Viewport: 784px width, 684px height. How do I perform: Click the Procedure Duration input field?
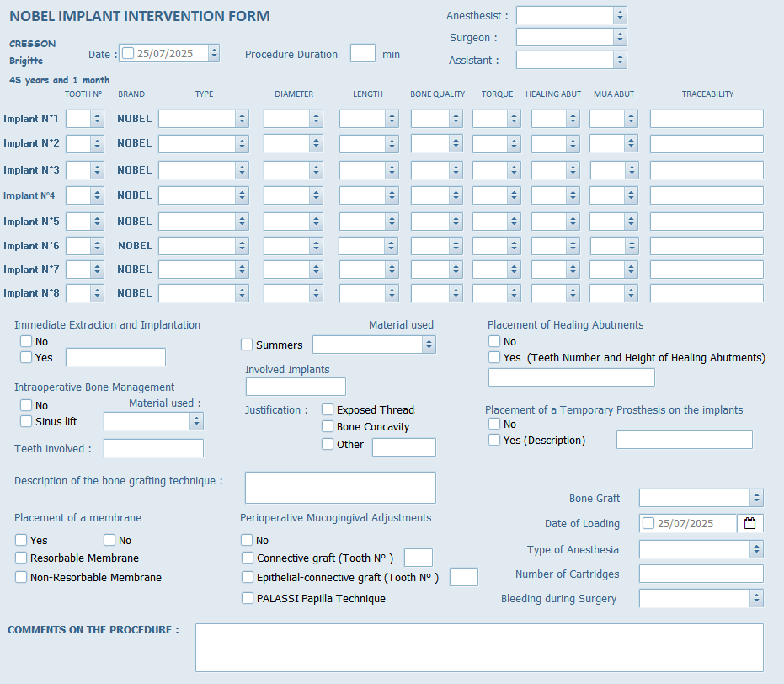pos(362,53)
